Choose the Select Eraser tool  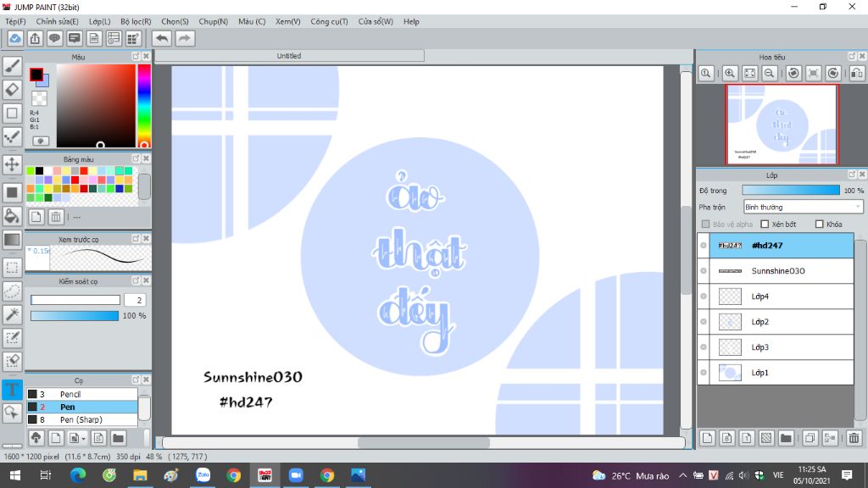tap(12, 361)
